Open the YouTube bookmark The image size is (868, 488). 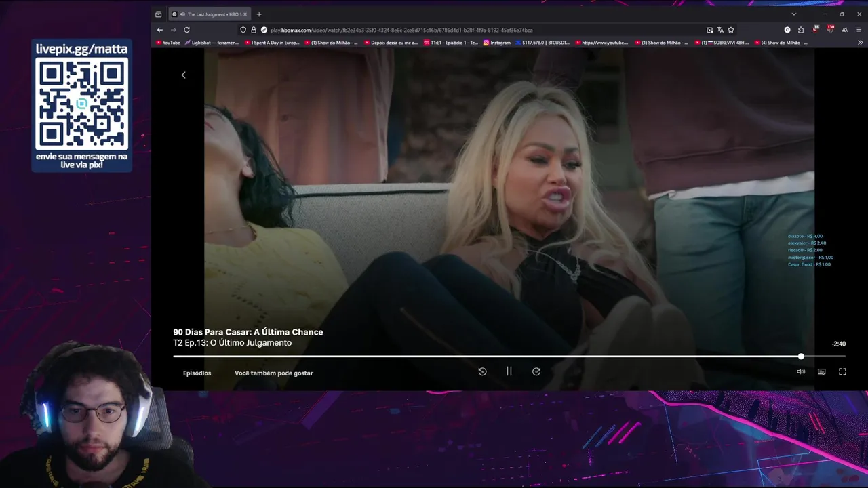point(168,43)
